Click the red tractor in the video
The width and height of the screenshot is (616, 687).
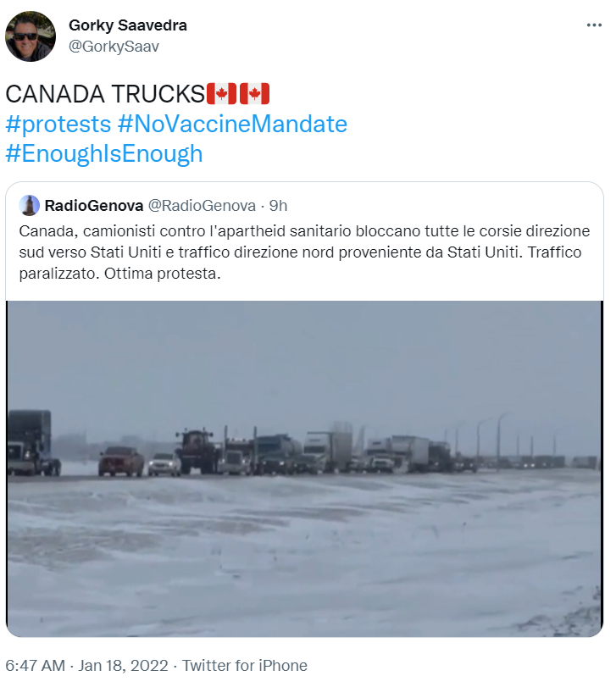coord(197,451)
